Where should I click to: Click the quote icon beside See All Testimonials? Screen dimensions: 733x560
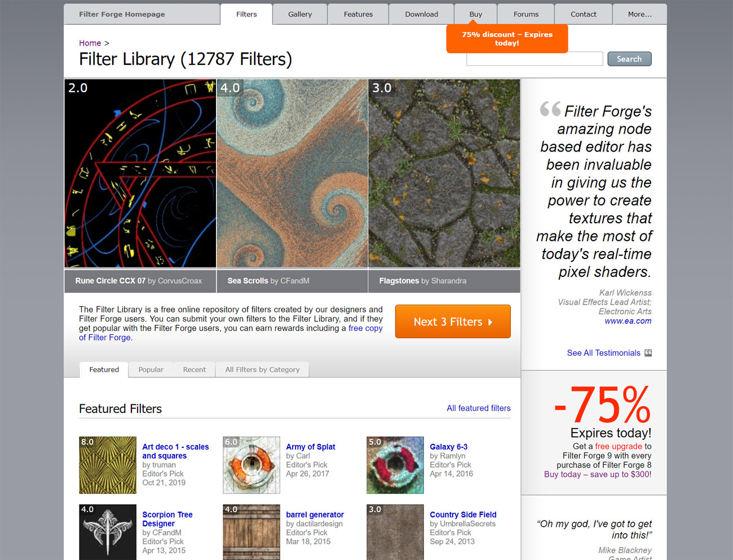[648, 352]
